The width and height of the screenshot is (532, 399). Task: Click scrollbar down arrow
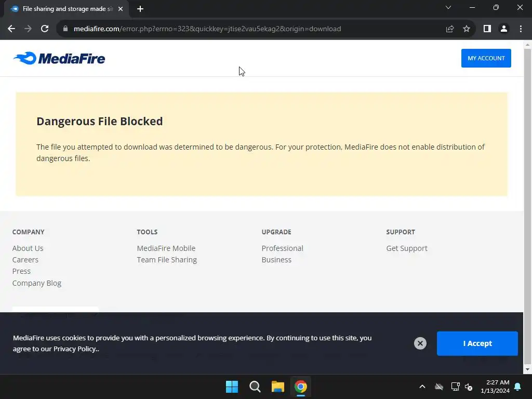(x=528, y=369)
